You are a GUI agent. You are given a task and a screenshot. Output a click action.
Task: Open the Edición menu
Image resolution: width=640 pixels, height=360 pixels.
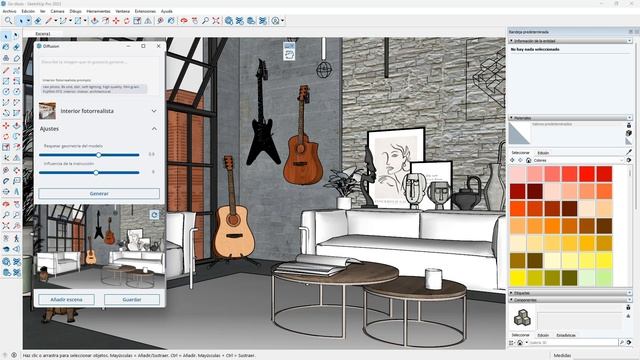28,11
